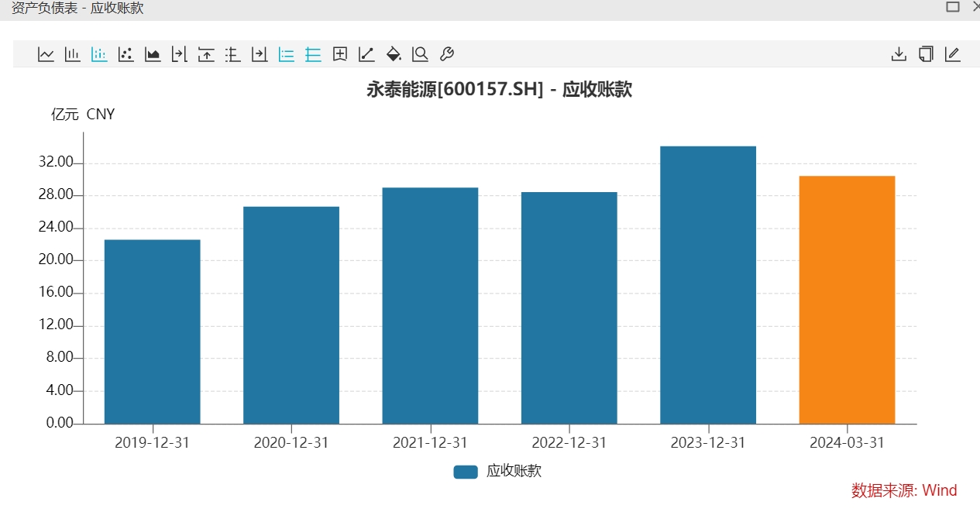
Task: Click the chart zoom magnifier icon
Action: [x=420, y=54]
